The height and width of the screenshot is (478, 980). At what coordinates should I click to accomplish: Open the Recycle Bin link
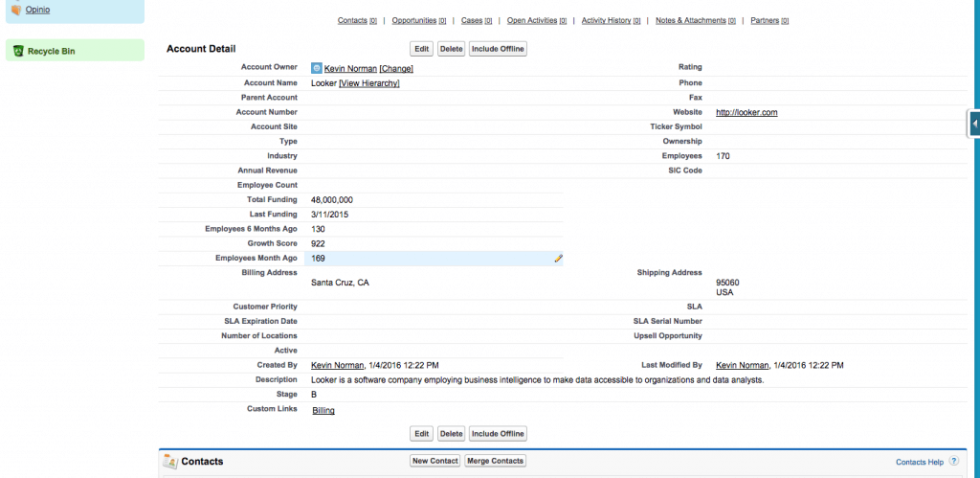click(x=52, y=52)
